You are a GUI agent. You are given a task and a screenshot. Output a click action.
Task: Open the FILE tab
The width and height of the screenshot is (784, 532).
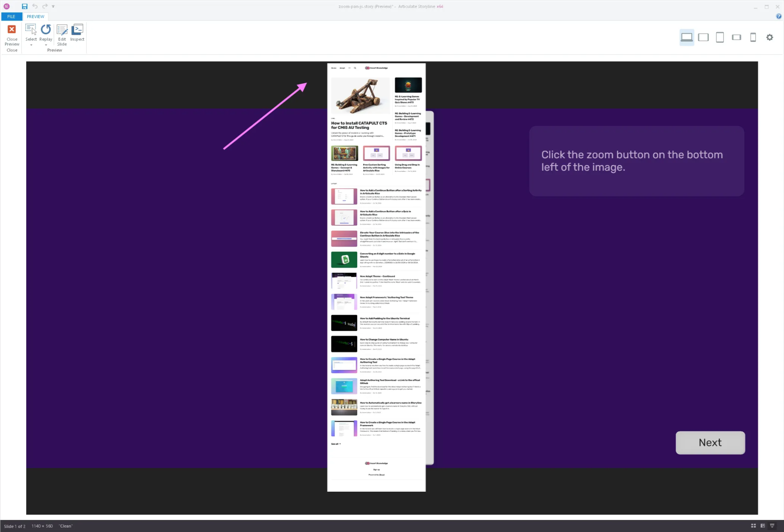point(11,16)
